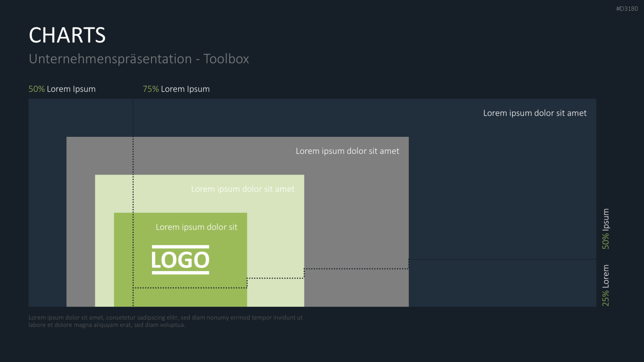Select the '75% Lorem Ipsum' top label

point(176,89)
